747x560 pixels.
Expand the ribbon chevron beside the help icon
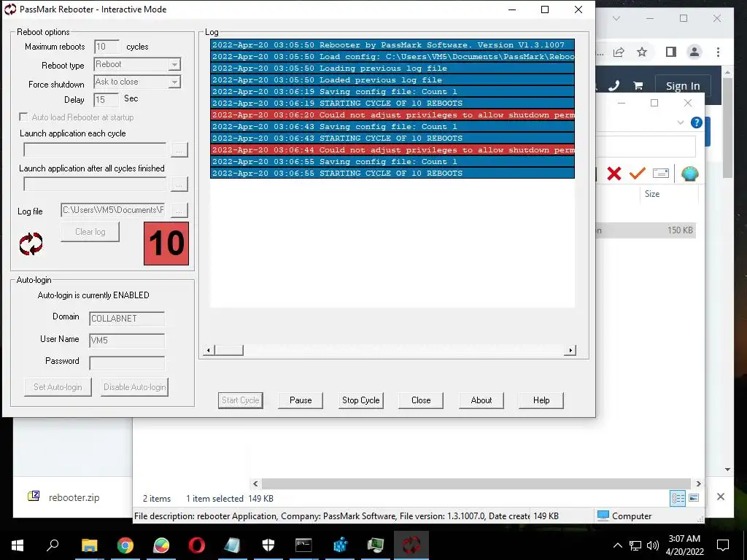click(681, 122)
